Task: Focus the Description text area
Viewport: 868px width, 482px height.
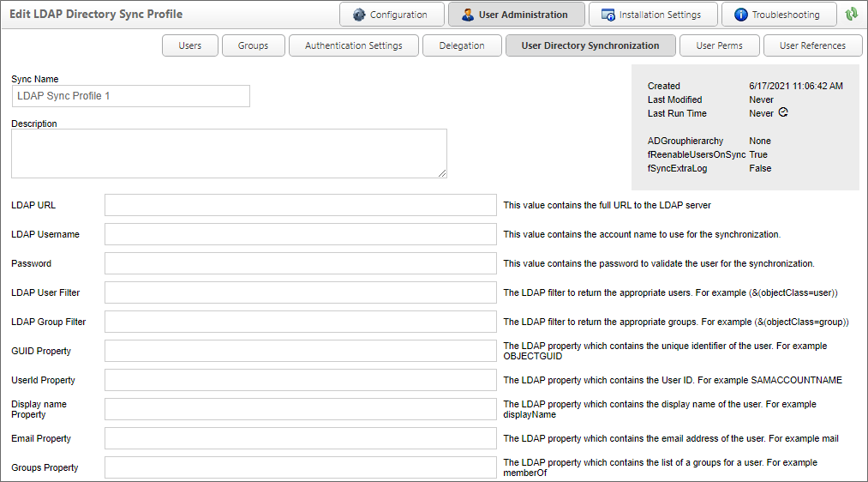Action: (x=229, y=154)
